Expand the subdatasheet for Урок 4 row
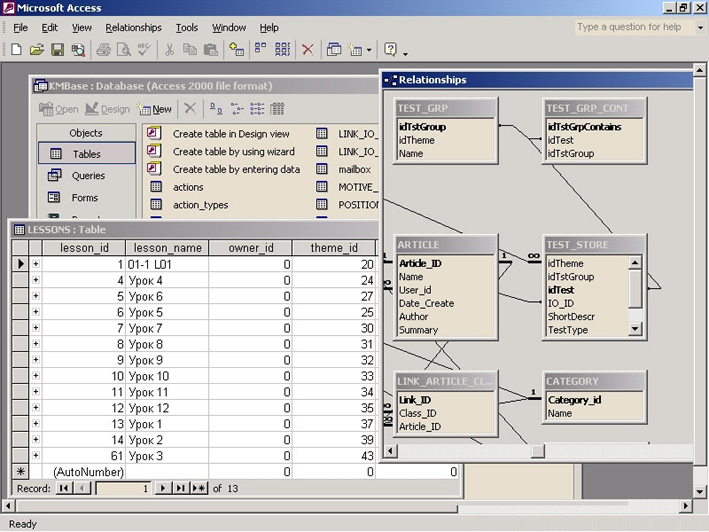The height and width of the screenshot is (532, 709). coord(36,281)
